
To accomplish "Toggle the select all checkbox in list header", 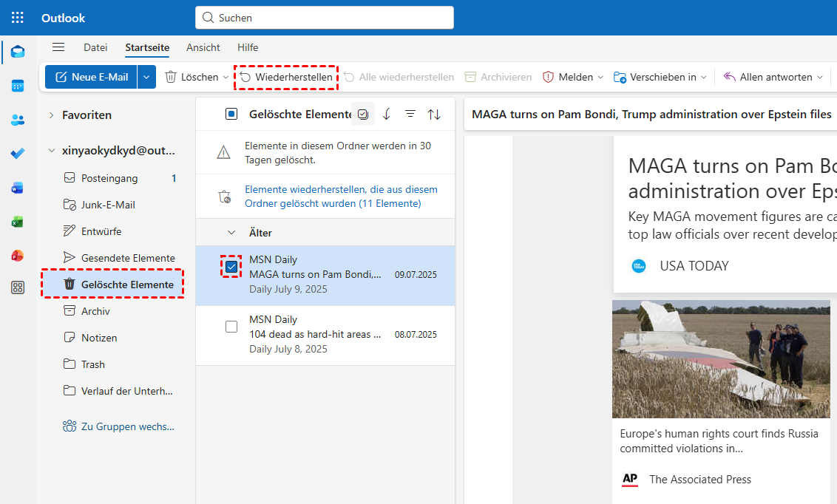I will (231, 114).
